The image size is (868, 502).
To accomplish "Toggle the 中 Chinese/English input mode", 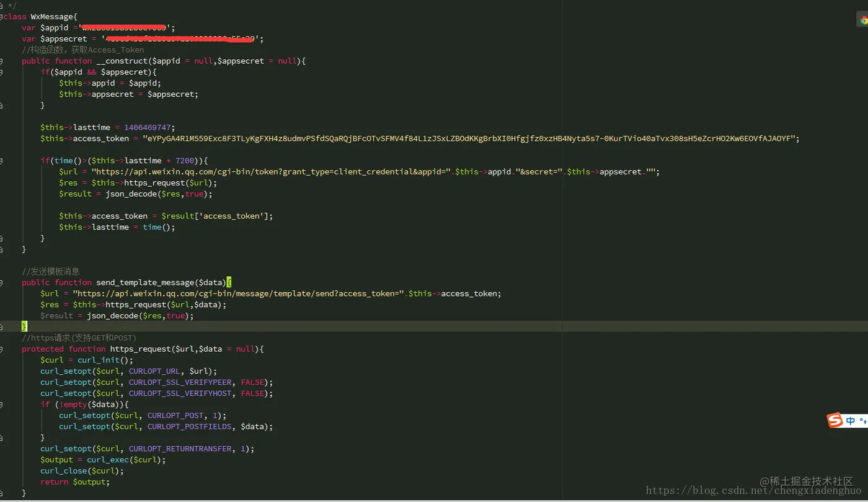I will [x=850, y=421].
